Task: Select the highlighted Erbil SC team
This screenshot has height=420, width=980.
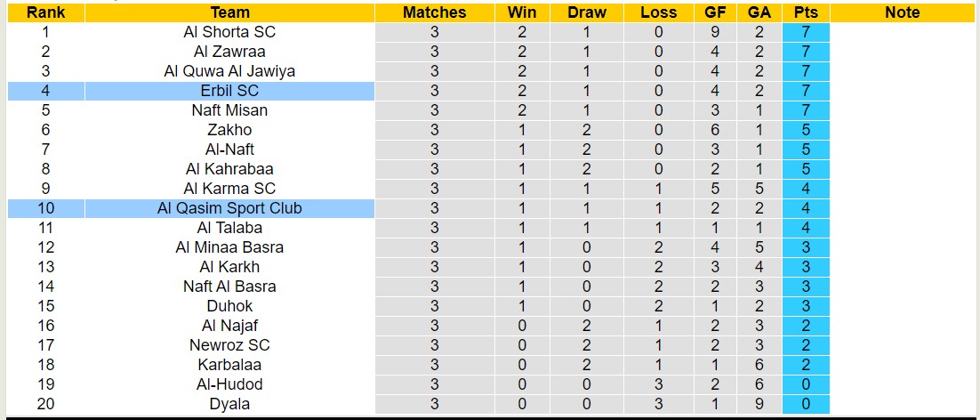Action: (229, 91)
